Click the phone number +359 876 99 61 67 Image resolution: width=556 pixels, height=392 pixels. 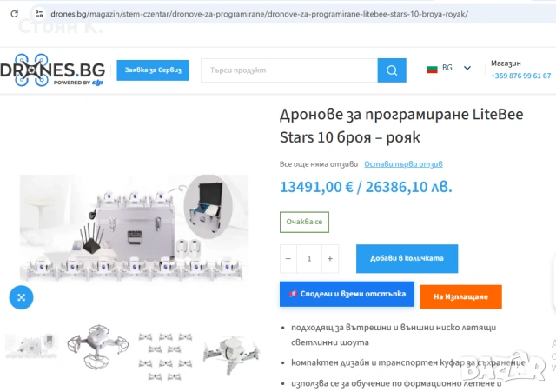pyautogui.click(x=521, y=76)
